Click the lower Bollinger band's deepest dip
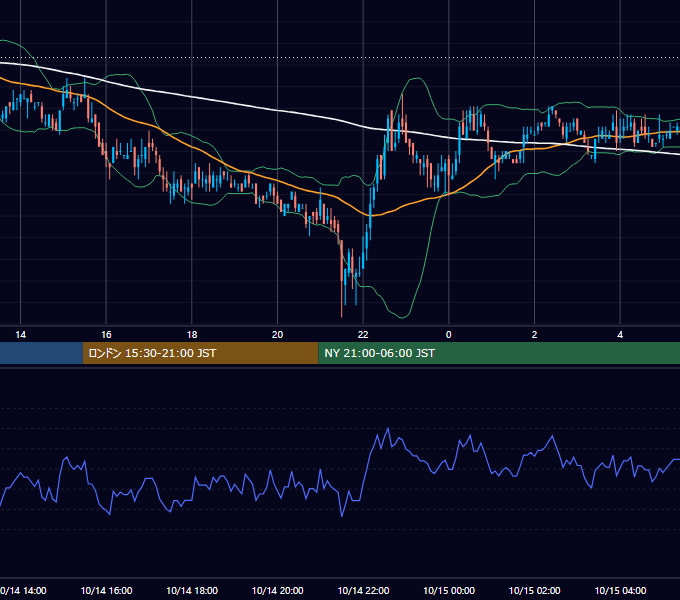This screenshot has width=680, height=600. click(x=402, y=317)
